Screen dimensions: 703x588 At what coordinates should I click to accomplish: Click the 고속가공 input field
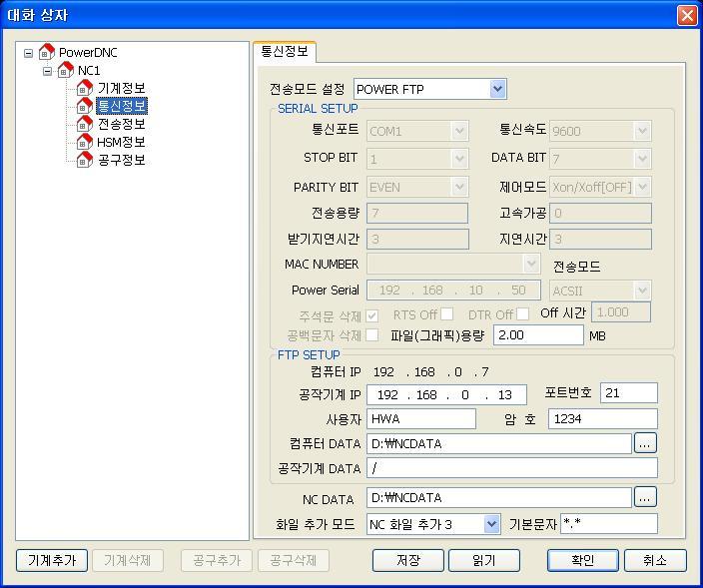[600, 213]
